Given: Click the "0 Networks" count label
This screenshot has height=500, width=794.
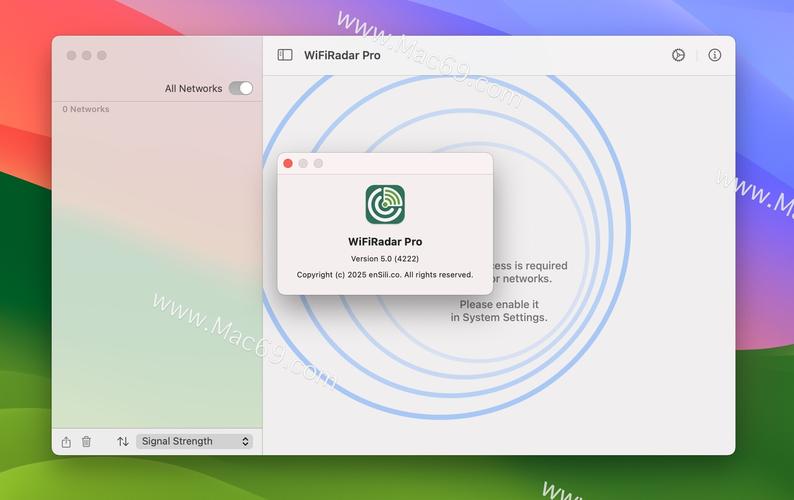Looking at the screenshot, I should coord(86,109).
